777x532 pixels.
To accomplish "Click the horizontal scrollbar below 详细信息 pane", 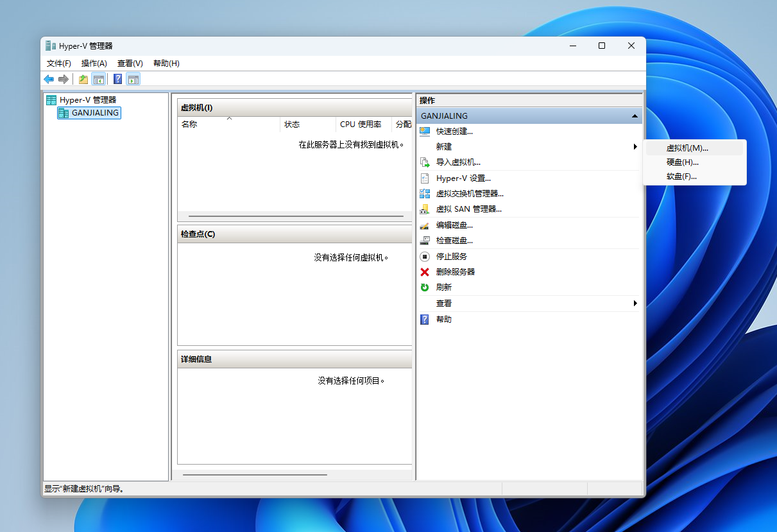I will click(255, 475).
